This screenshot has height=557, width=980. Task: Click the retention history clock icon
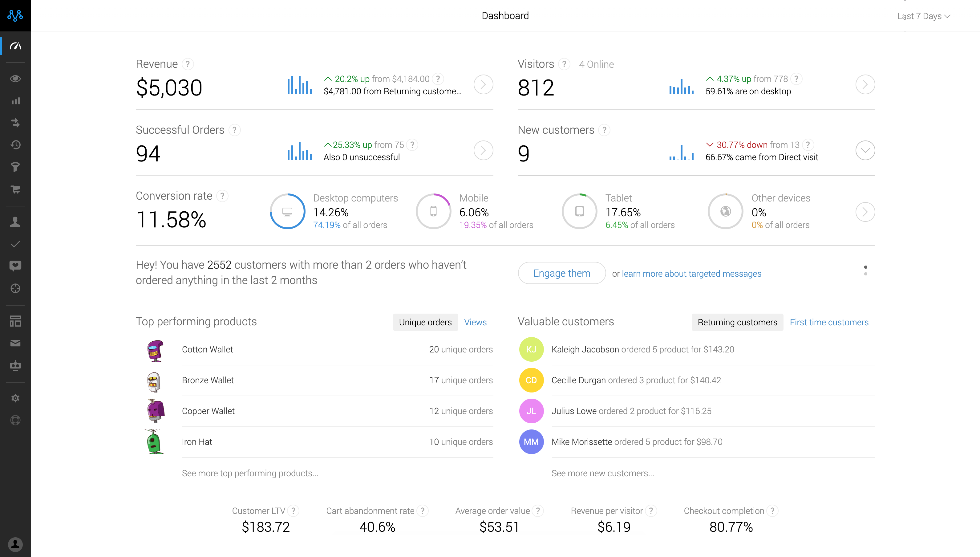click(15, 145)
